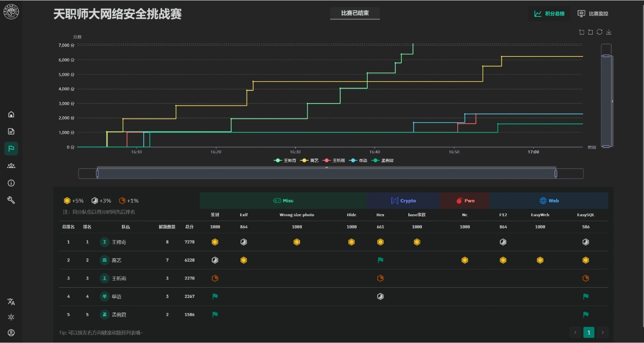Click the download icon above the chart
This screenshot has width=644, height=343.
coord(609,32)
